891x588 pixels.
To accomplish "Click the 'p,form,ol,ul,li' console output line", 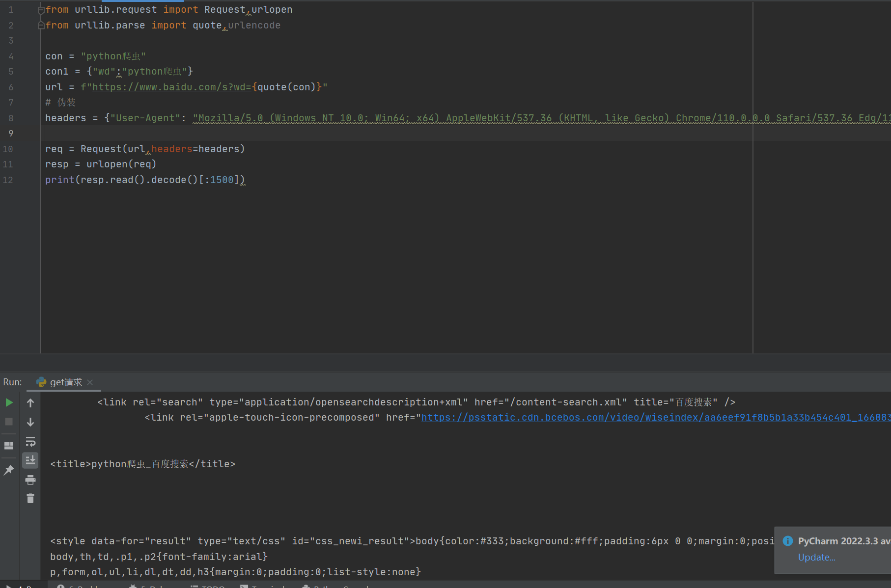I will click(x=236, y=572).
